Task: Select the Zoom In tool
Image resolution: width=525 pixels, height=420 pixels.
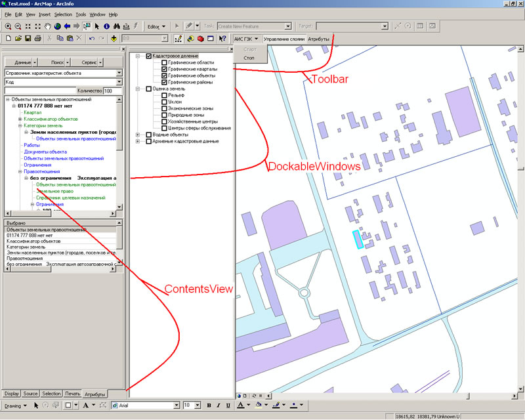Action: 8,26
